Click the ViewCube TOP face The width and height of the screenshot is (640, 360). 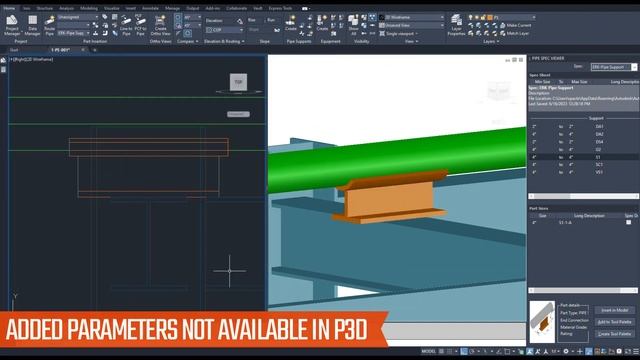238,82
